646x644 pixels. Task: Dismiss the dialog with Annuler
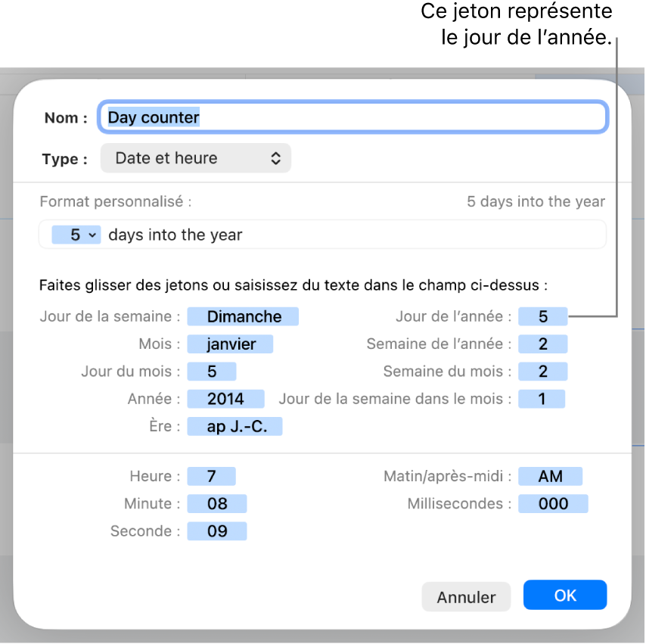point(466,596)
